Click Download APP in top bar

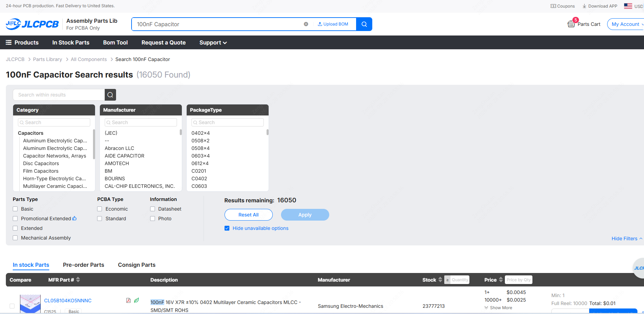600,6
